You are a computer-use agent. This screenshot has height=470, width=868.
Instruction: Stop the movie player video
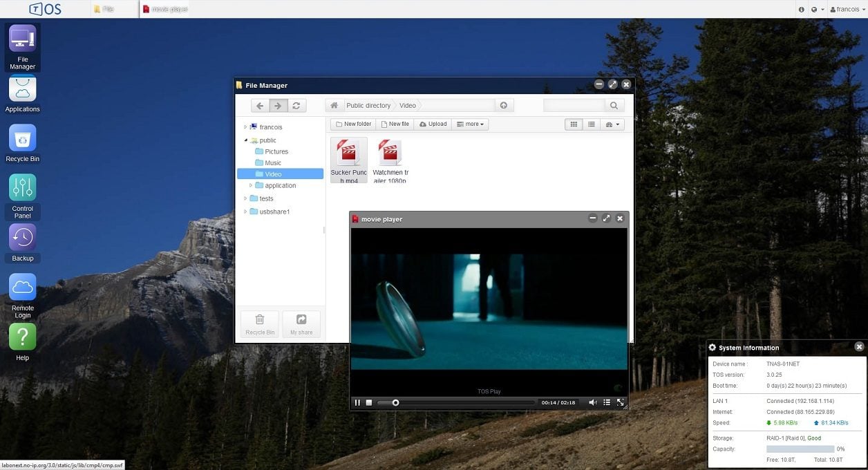(x=369, y=402)
